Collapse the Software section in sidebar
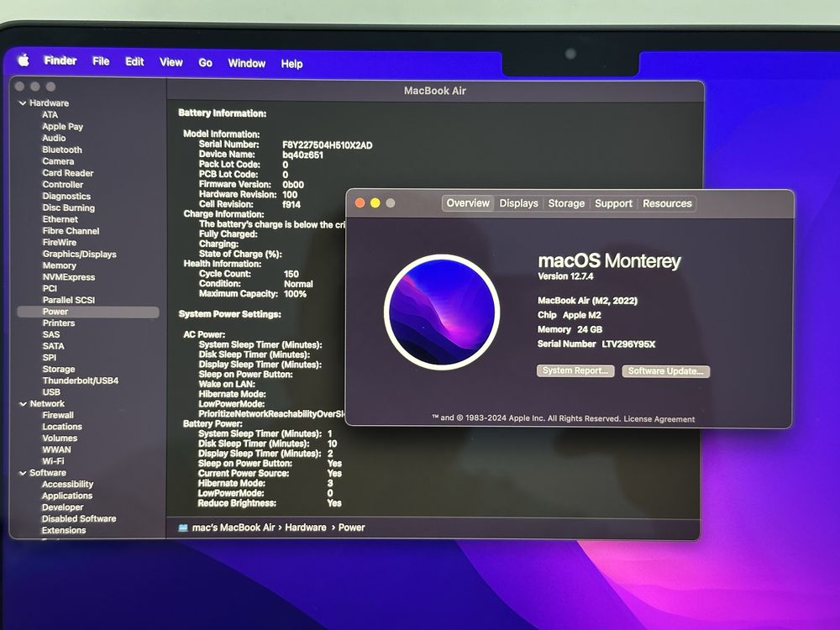Screen dimensions: 840x630 tap(23, 472)
